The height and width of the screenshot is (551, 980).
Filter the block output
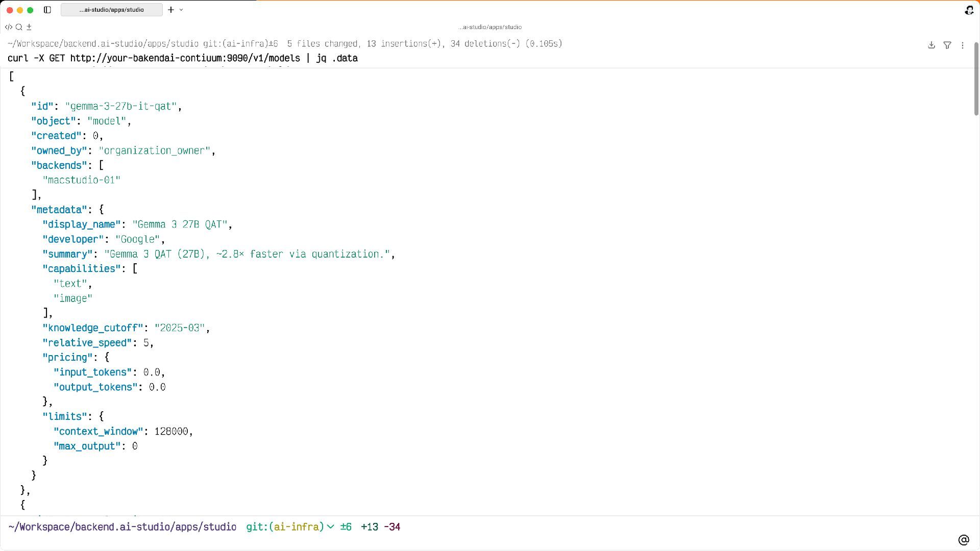pyautogui.click(x=947, y=45)
